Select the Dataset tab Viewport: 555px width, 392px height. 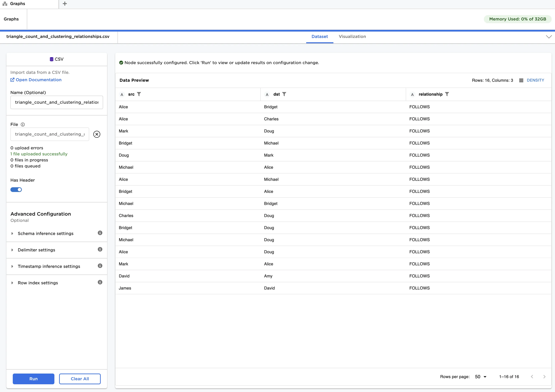click(320, 36)
